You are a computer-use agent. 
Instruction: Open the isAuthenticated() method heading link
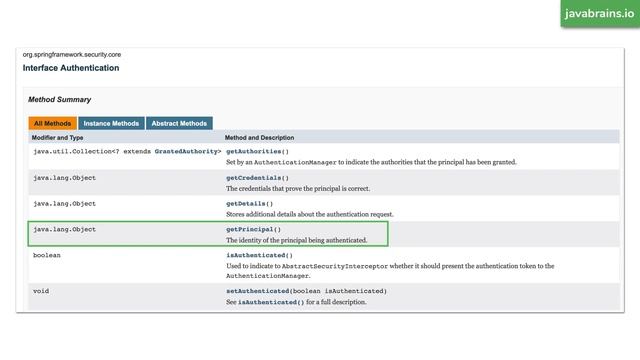coord(259,256)
